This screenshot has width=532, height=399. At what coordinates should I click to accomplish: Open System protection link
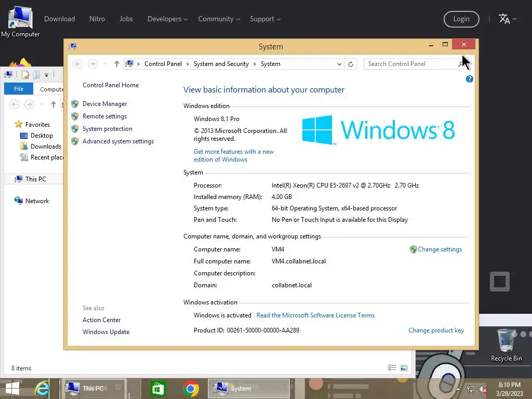107,129
